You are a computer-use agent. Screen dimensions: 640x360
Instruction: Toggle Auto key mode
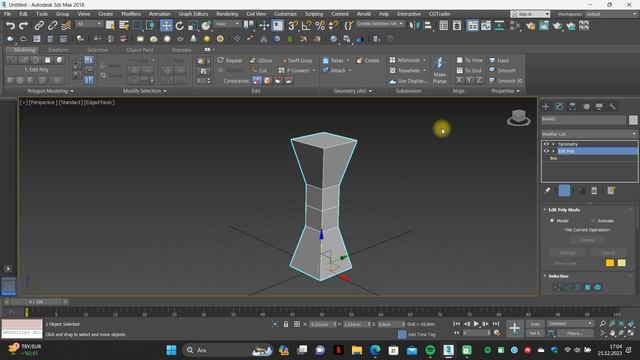click(535, 324)
